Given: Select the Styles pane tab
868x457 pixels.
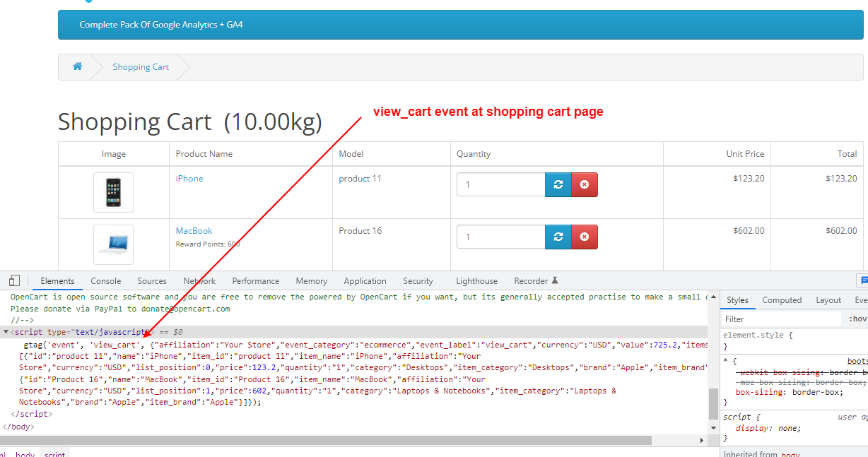Looking at the screenshot, I should 737,300.
